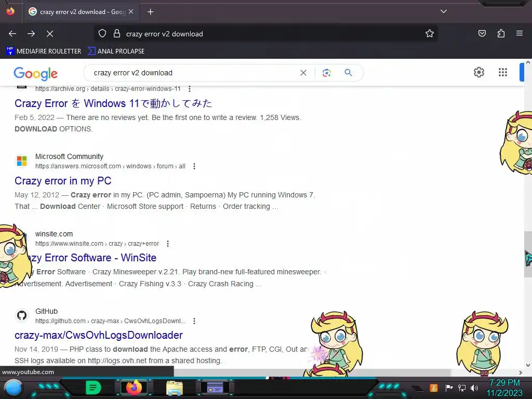Open tracking protection shield icon
The height and width of the screenshot is (399, 532).
(102, 34)
